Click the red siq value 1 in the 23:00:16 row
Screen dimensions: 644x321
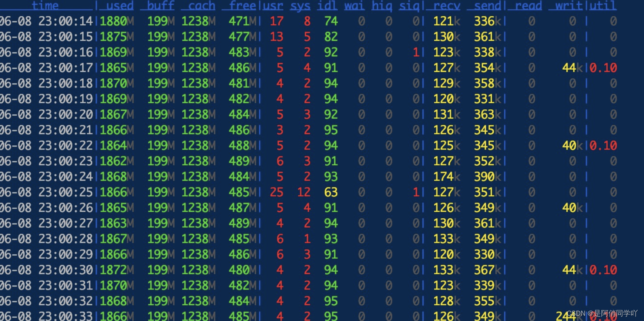(x=416, y=52)
